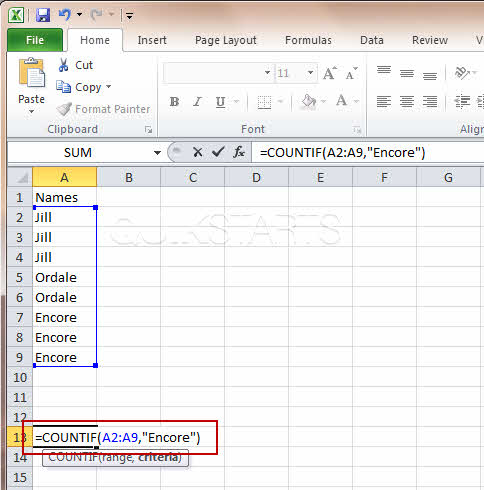Expand the Paste options arrow
This screenshot has height=490, width=484.
pyautogui.click(x=31, y=111)
